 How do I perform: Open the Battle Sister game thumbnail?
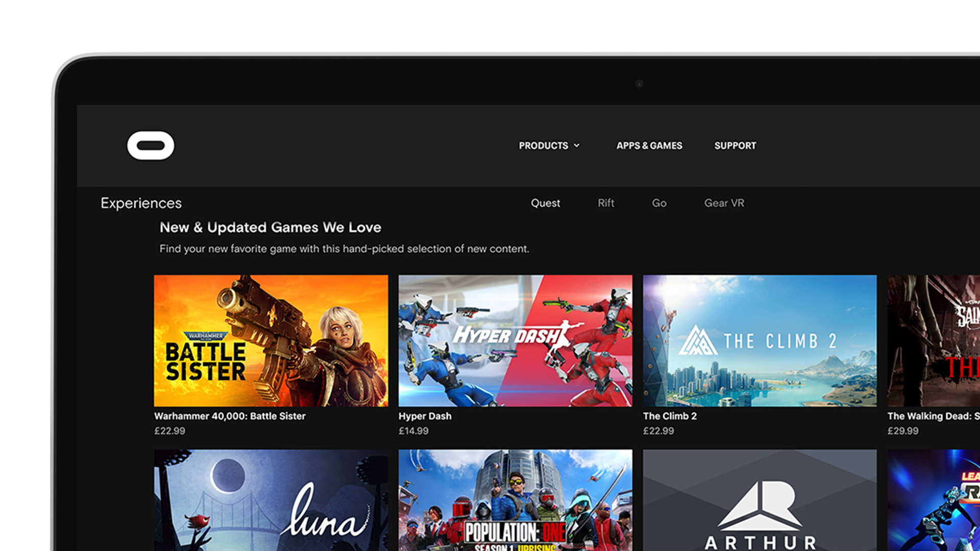tap(271, 341)
